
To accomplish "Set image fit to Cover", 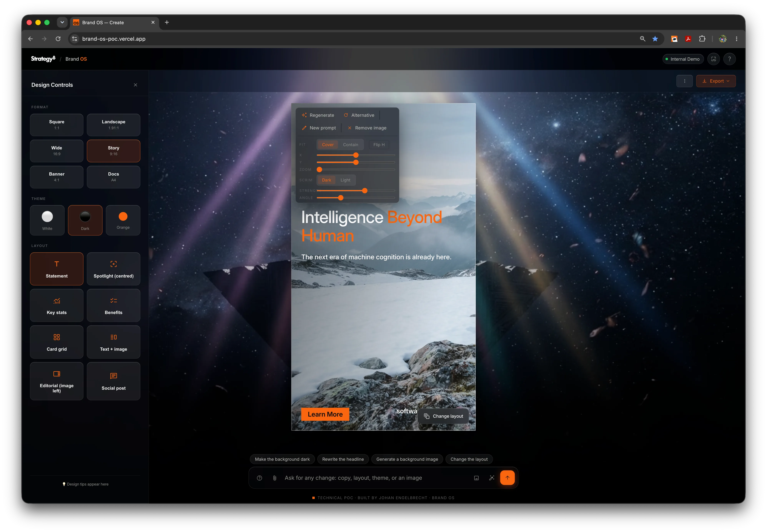I will (x=328, y=145).
